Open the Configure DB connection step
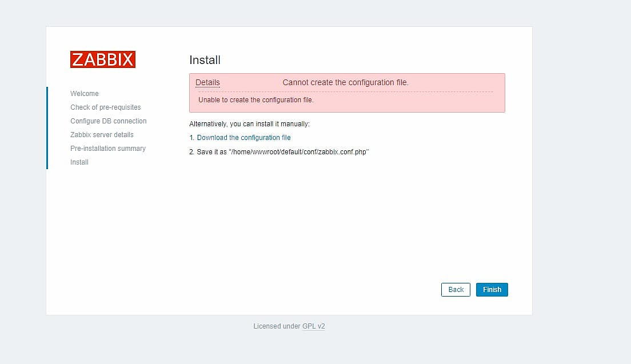The width and height of the screenshot is (631, 364). click(x=108, y=121)
